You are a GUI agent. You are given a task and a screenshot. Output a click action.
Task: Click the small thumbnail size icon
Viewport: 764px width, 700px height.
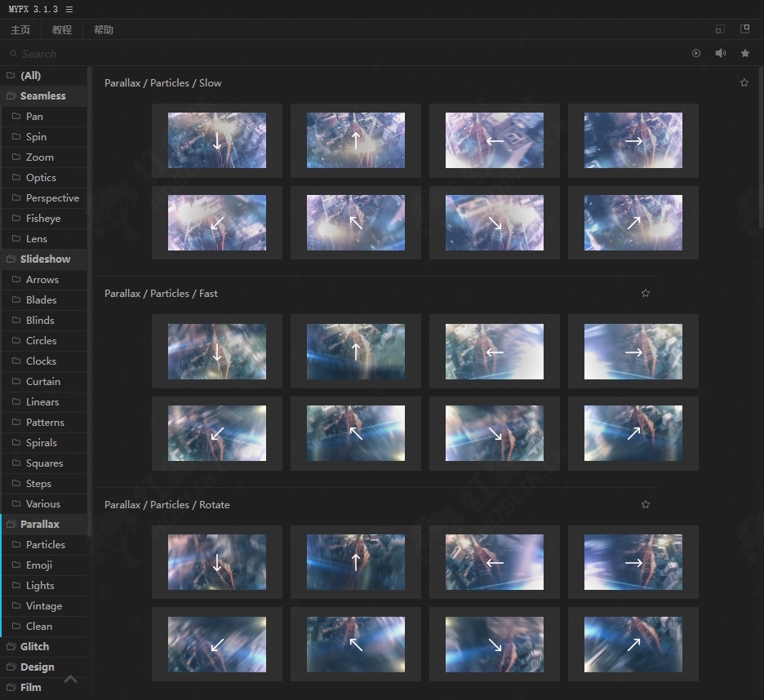[x=719, y=29]
